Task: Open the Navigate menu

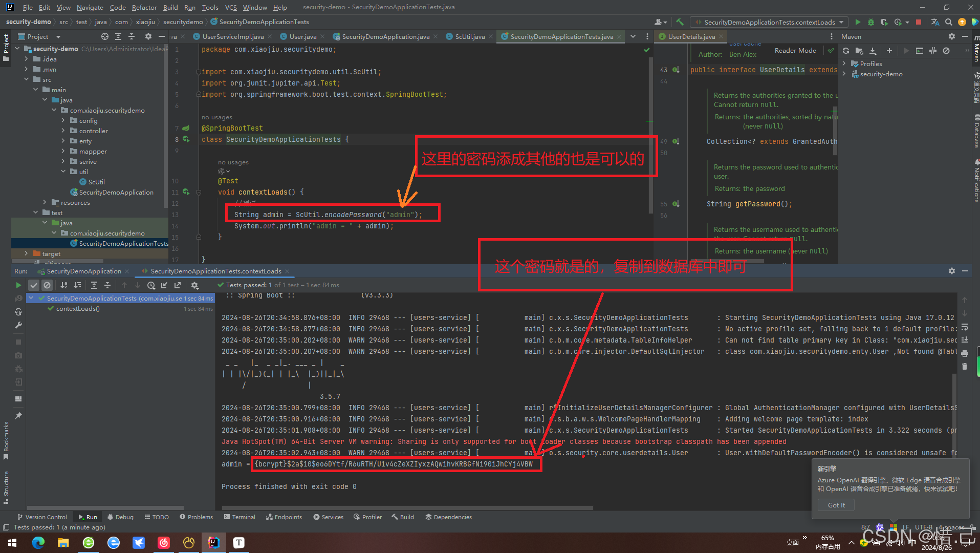Action: click(x=90, y=7)
